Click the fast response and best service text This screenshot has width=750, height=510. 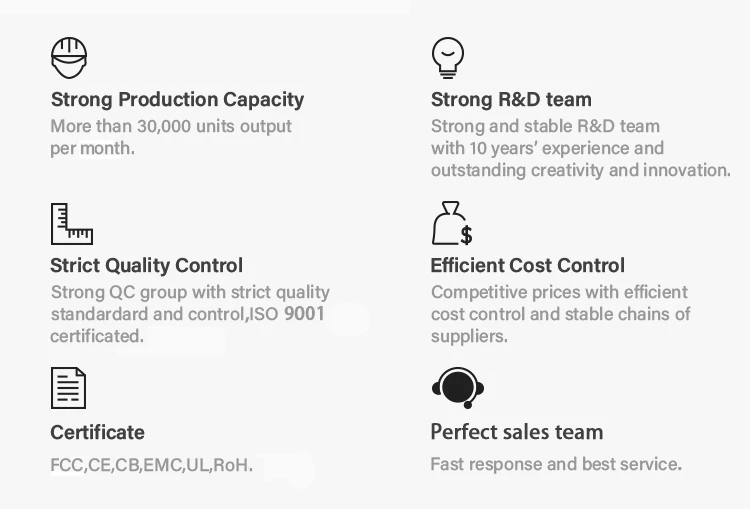556,464
